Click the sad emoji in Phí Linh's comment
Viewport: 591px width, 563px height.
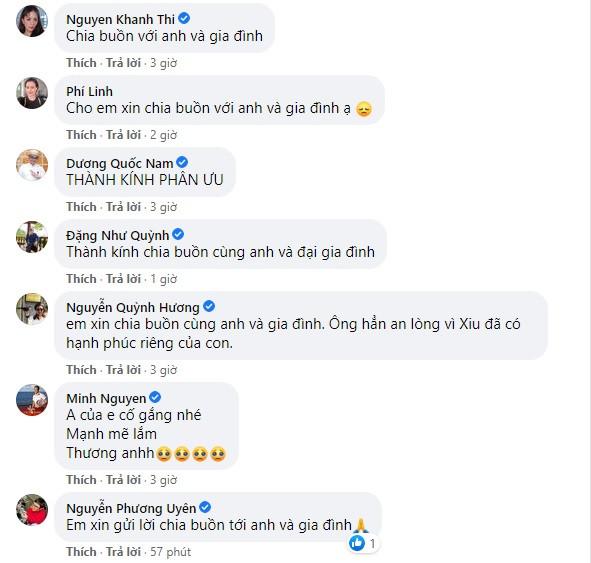364,109
